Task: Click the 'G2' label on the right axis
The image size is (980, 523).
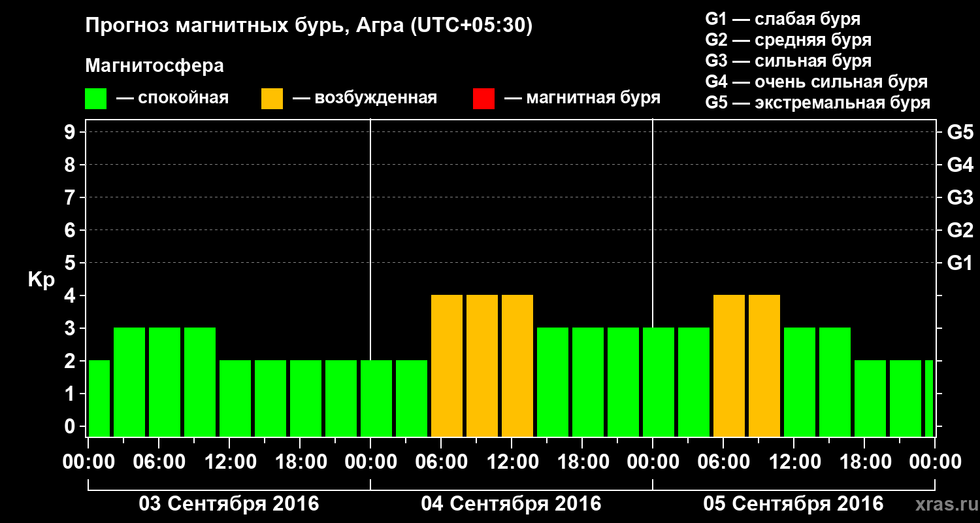Action: click(960, 230)
